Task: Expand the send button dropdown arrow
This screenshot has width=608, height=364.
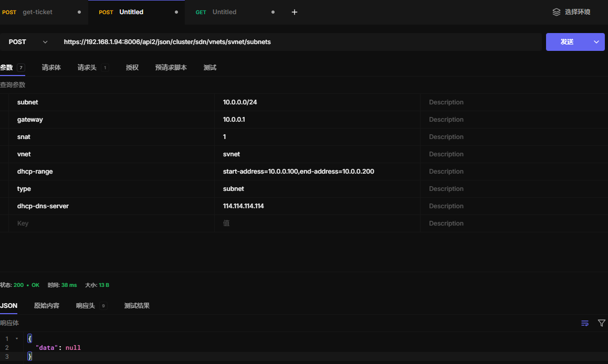Action: tap(596, 42)
